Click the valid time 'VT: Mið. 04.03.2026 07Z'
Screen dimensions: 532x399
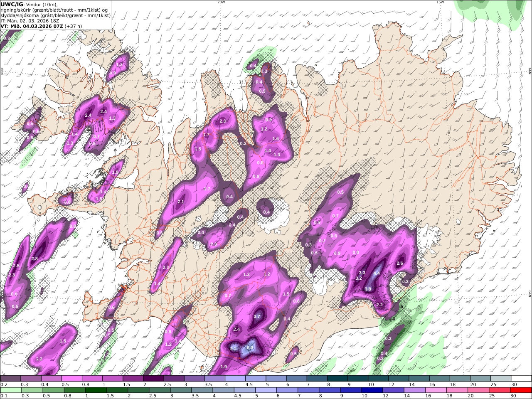click(x=32, y=26)
